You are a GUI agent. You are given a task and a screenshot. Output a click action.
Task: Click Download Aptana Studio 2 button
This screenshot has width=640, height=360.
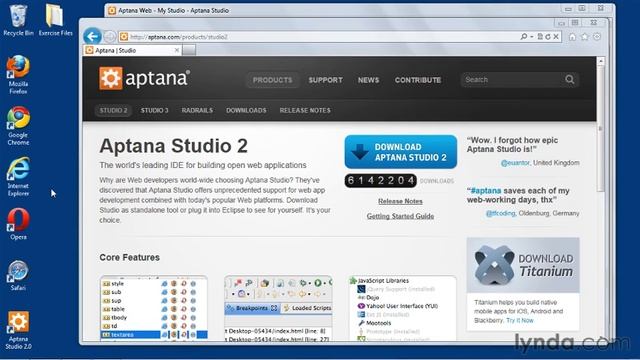[400, 152]
